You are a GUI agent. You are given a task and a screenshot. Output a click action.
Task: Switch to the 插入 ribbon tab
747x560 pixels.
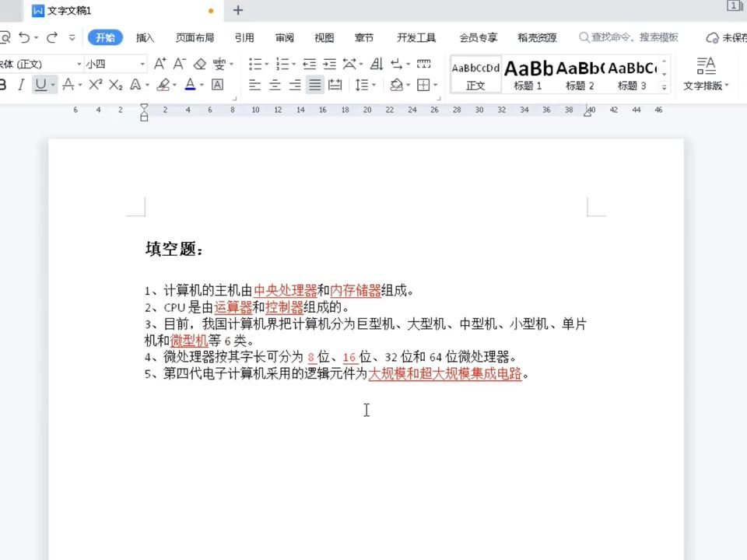click(x=144, y=37)
